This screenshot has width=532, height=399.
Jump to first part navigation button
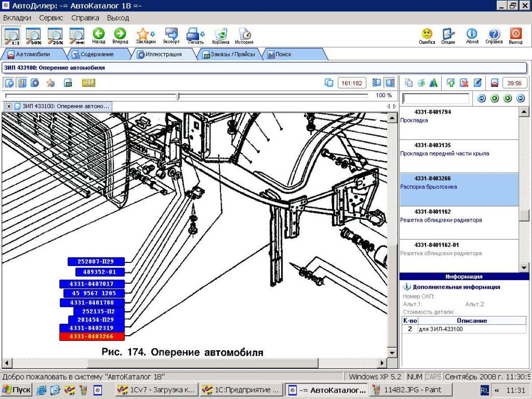pyautogui.click(x=481, y=98)
